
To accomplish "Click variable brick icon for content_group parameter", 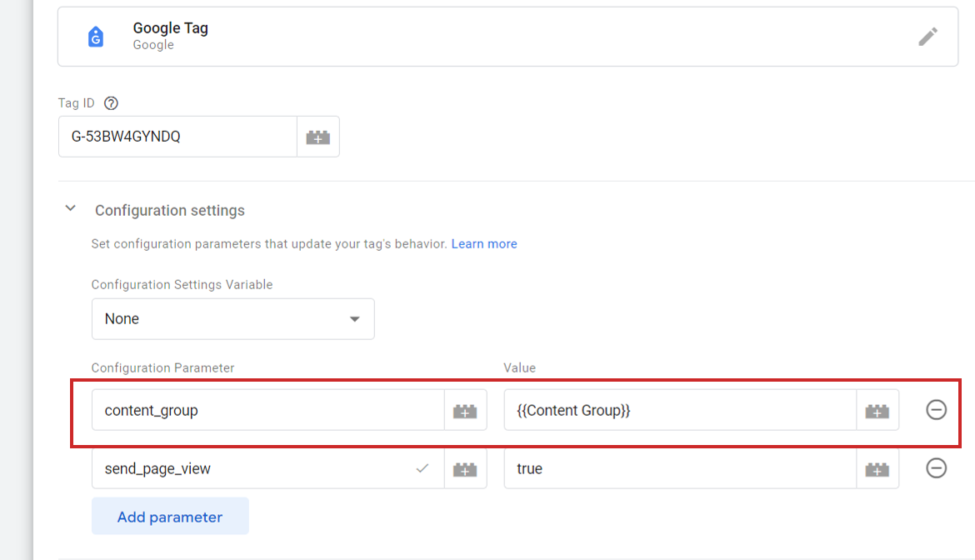I will 465,409.
